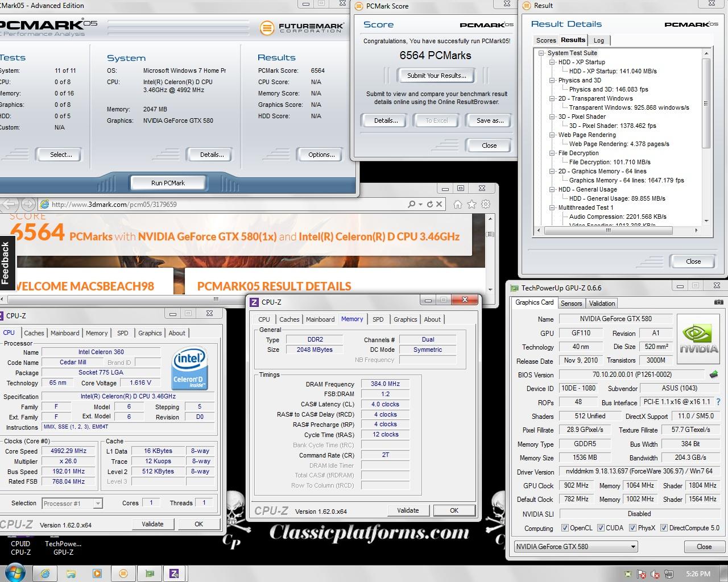Switch to the Validation tab in GPU-Z
Image resolution: width=728 pixels, height=582 pixels.
coord(602,304)
